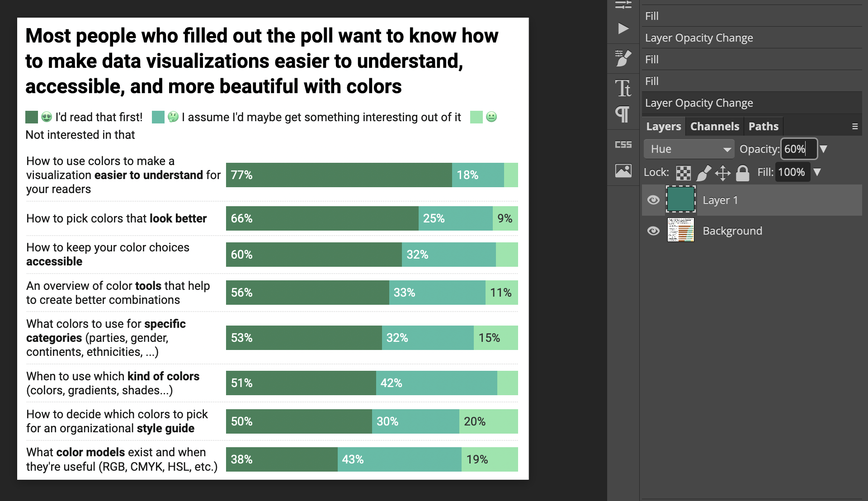
Task: Open the CSS panel icon
Action: point(623,145)
